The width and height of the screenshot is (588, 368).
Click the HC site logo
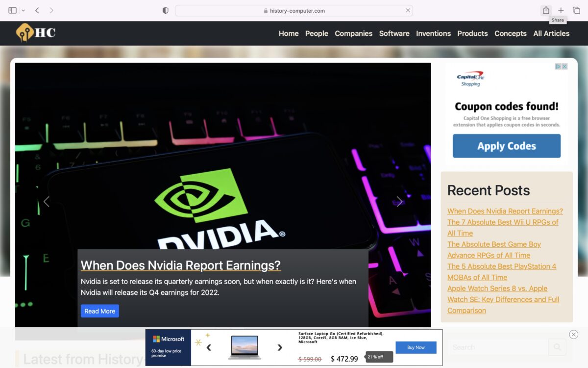pyautogui.click(x=36, y=33)
